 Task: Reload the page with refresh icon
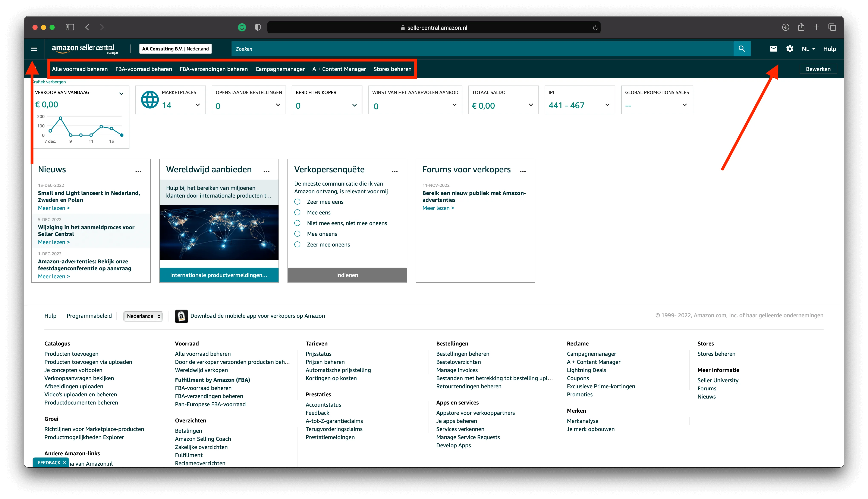click(x=595, y=28)
